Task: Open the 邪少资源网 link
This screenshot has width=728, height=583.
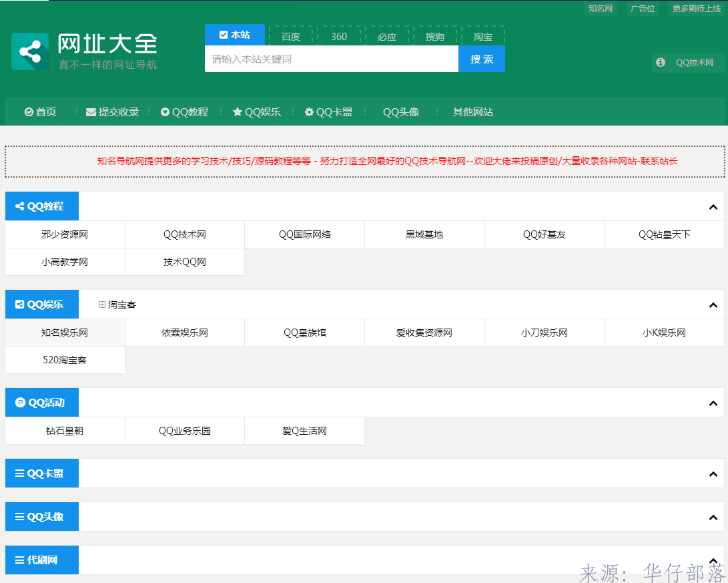Action: (65, 234)
